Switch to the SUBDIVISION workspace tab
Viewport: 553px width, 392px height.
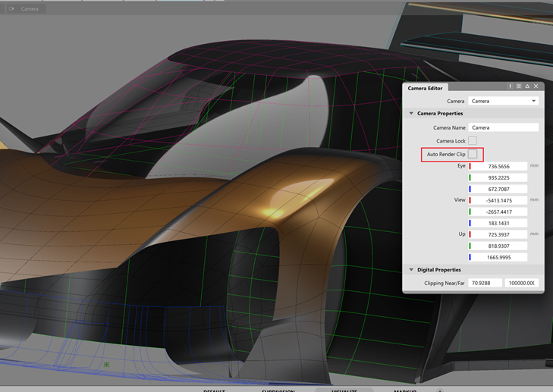point(278,390)
